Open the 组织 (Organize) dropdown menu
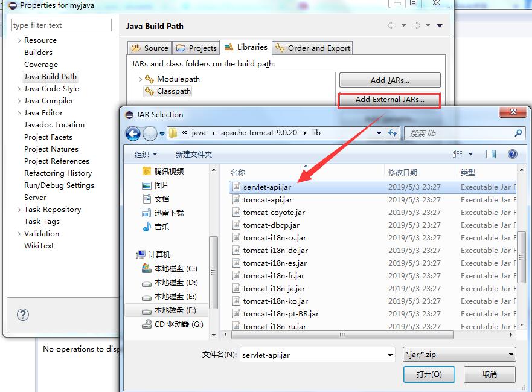Screen dimensions: 532x392 pyautogui.click(x=146, y=155)
